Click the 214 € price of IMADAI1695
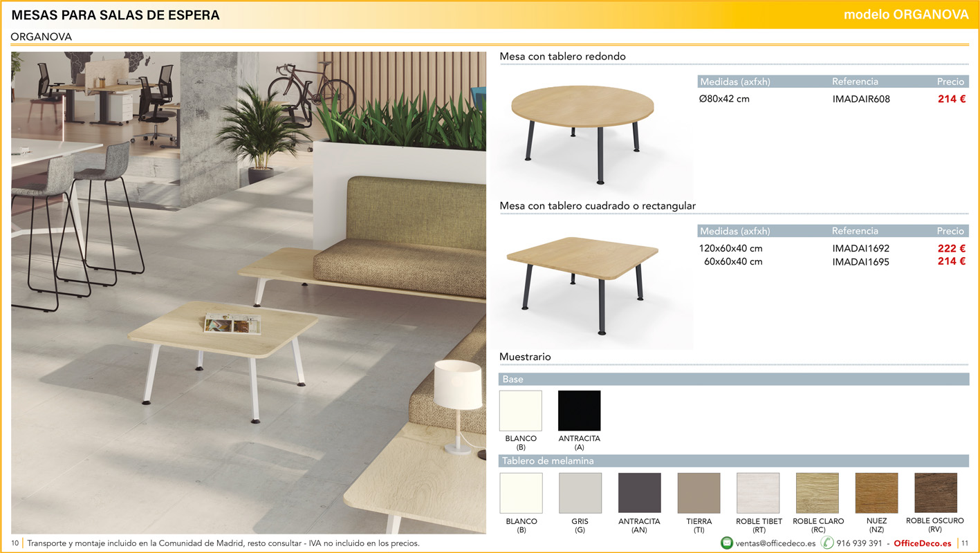980x553 pixels. pyautogui.click(x=952, y=261)
